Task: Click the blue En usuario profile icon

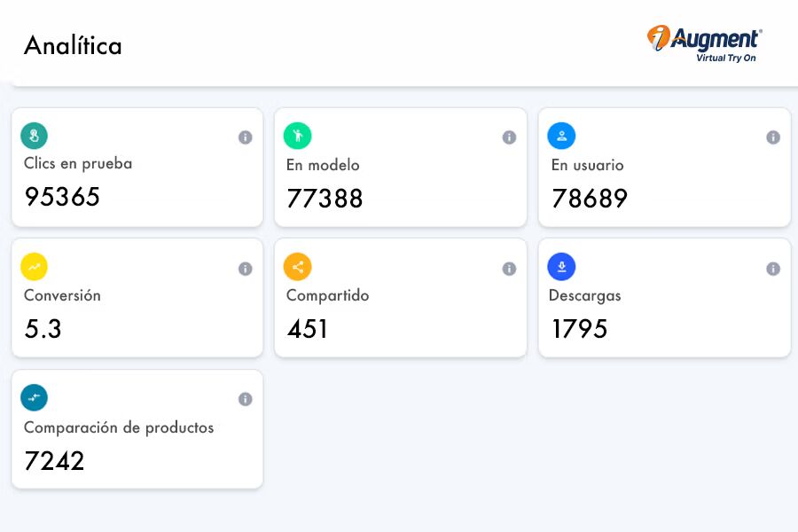Action: click(561, 136)
